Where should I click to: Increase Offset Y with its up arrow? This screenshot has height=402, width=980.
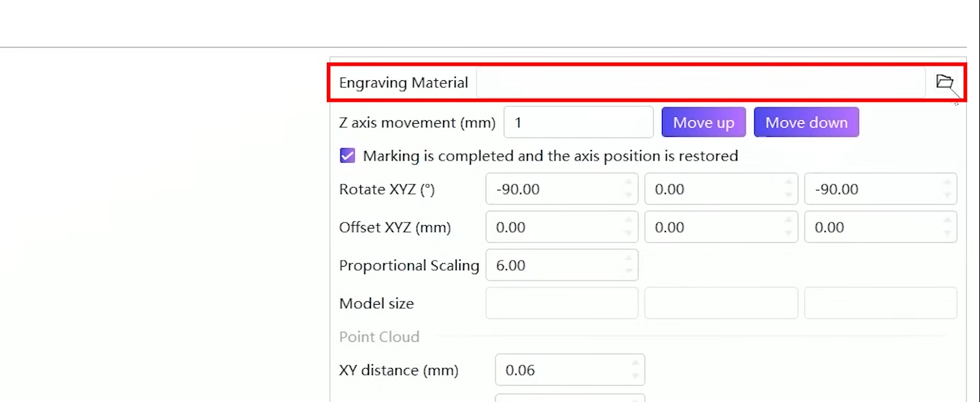pyautogui.click(x=788, y=220)
